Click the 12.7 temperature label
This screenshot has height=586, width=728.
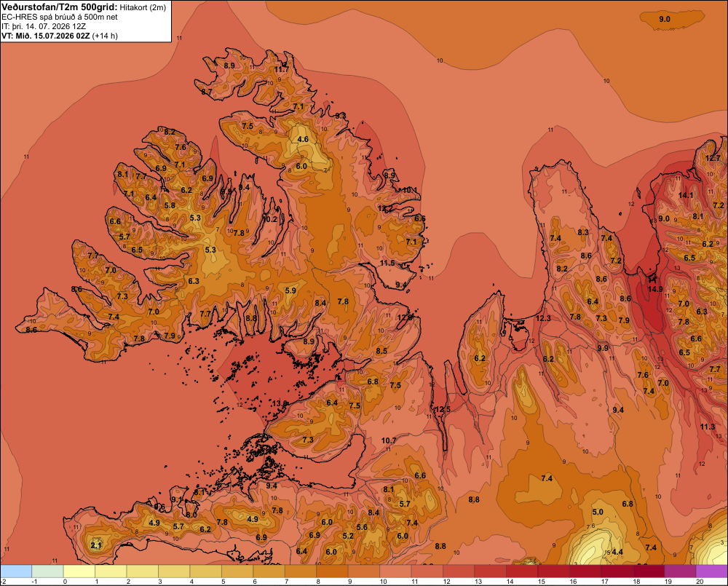pos(713,158)
